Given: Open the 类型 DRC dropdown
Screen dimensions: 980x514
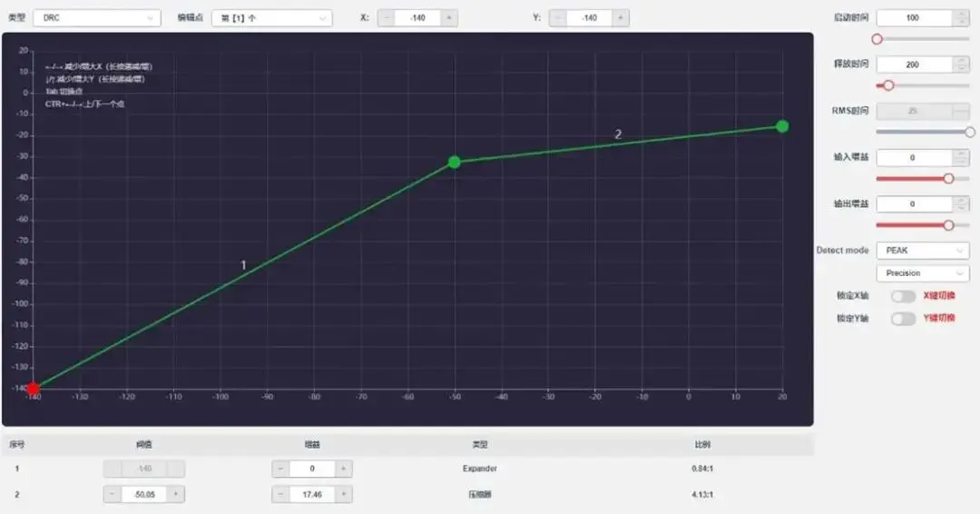Looking at the screenshot, I should pos(97,18).
